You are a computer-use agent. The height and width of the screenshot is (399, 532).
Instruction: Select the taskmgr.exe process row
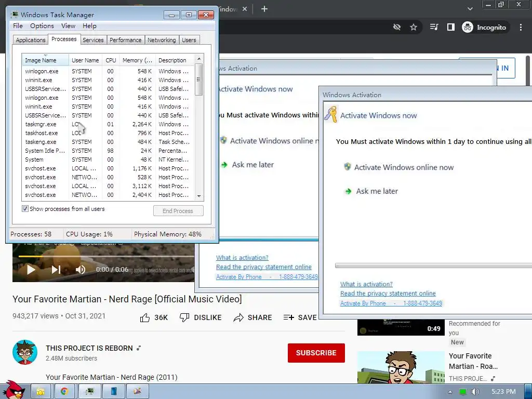pos(108,124)
